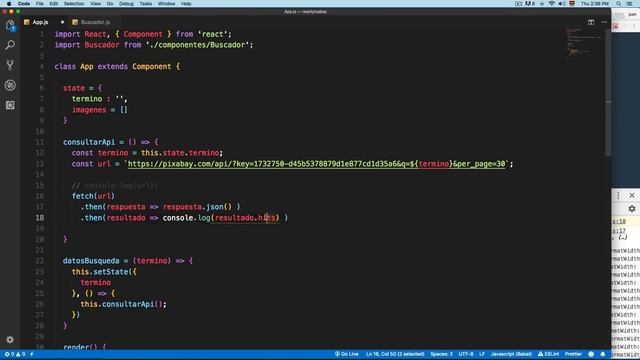
Task: Open the Go menu
Action: click(x=110, y=4)
